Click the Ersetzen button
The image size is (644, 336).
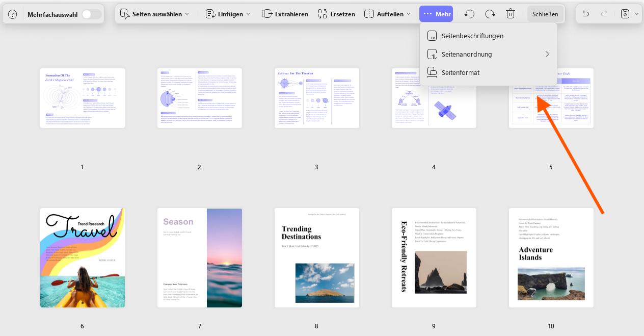[336, 14]
